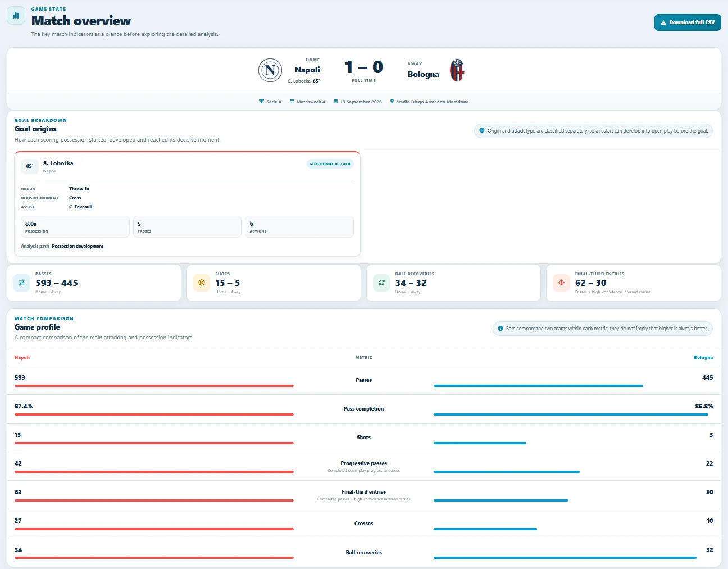Viewport: 728px width, 569px height.
Task: Click the Game State bar chart icon
Action: tap(16, 16)
